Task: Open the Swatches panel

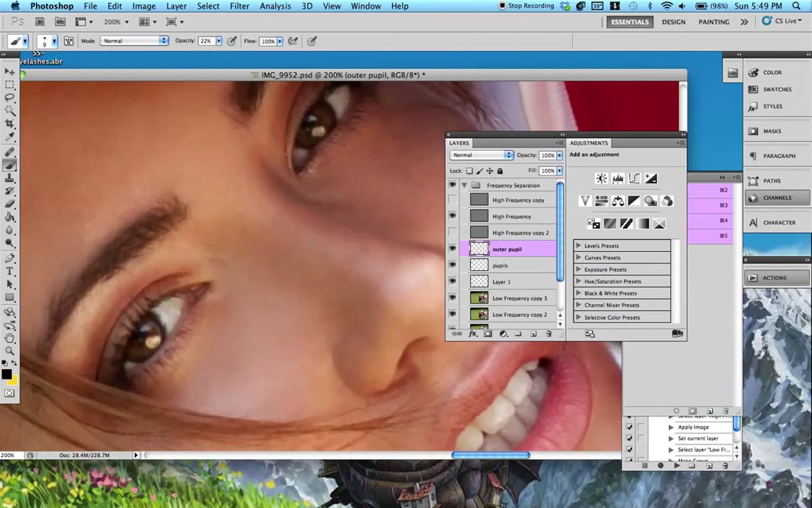Action: point(777,89)
